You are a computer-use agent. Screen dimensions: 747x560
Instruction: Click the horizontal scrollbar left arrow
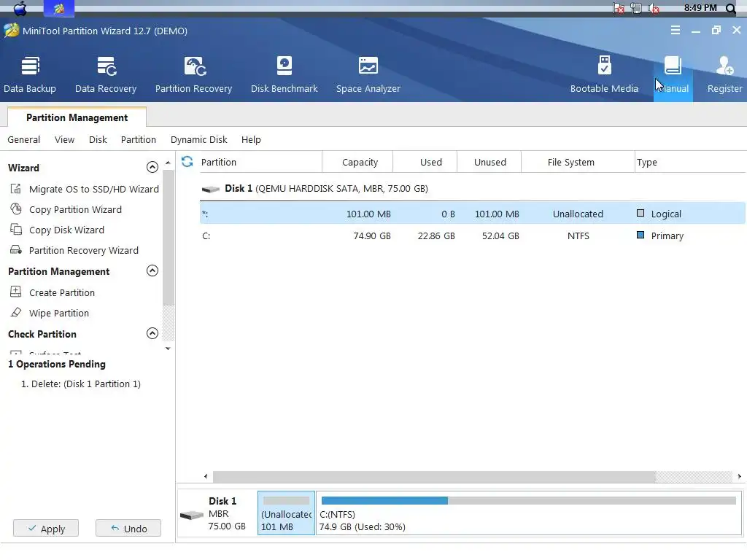205,476
